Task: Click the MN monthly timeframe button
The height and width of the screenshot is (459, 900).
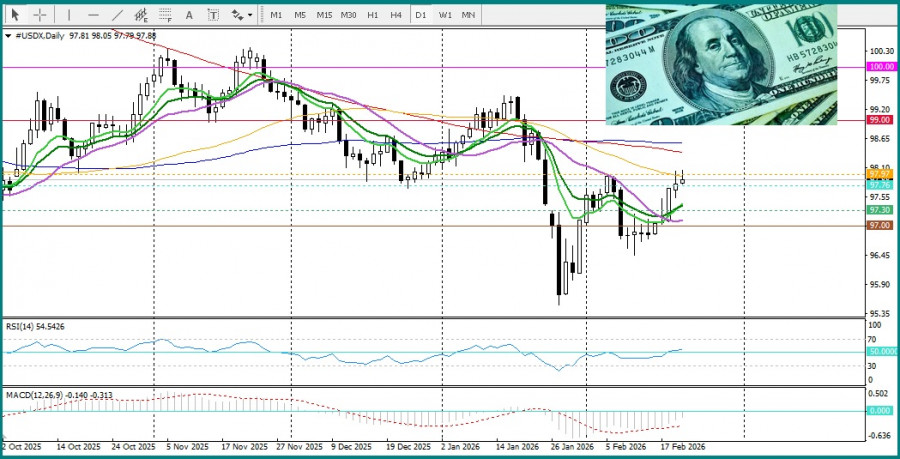Action: [468, 15]
